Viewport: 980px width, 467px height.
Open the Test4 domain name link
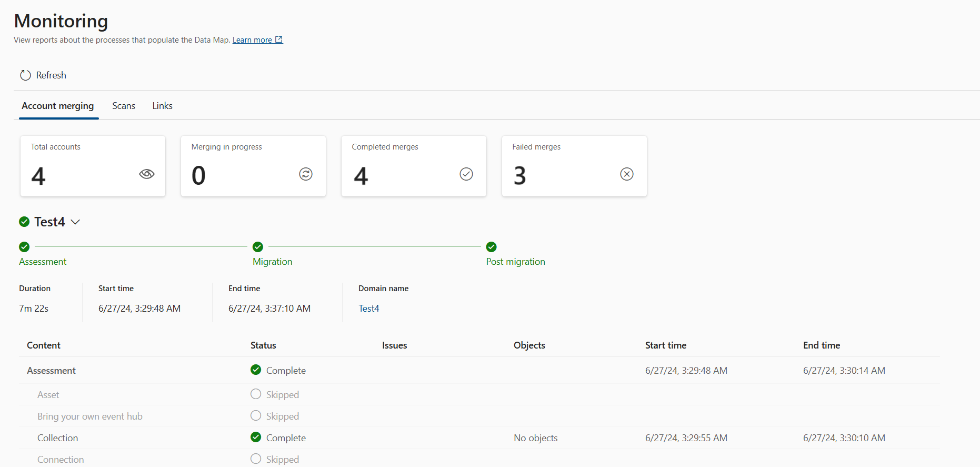pos(369,309)
